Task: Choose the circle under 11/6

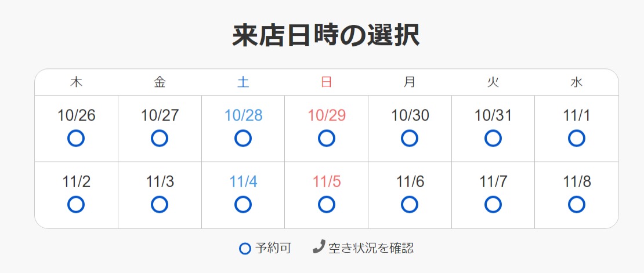Action: pyautogui.click(x=410, y=205)
